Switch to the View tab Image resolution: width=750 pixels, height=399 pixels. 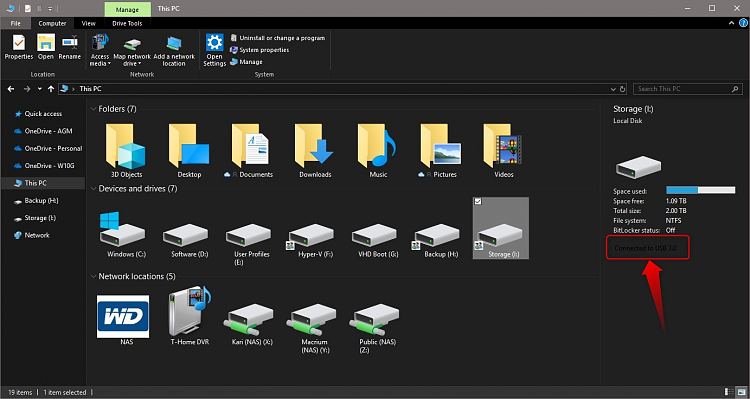[88, 23]
